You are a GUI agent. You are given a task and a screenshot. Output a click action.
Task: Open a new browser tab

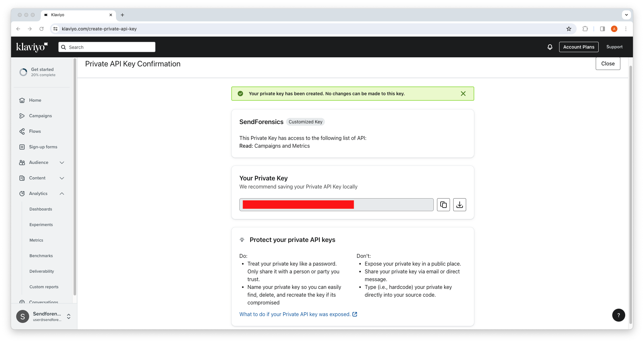pyautogui.click(x=122, y=15)
